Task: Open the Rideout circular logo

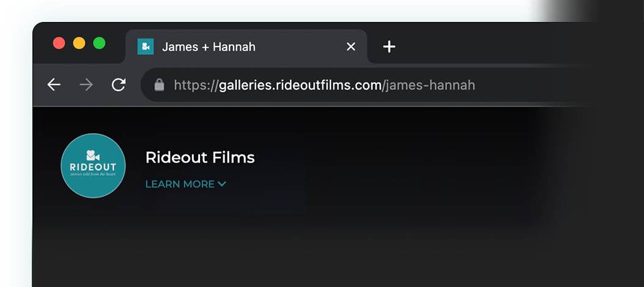Action: coord(93,165)
